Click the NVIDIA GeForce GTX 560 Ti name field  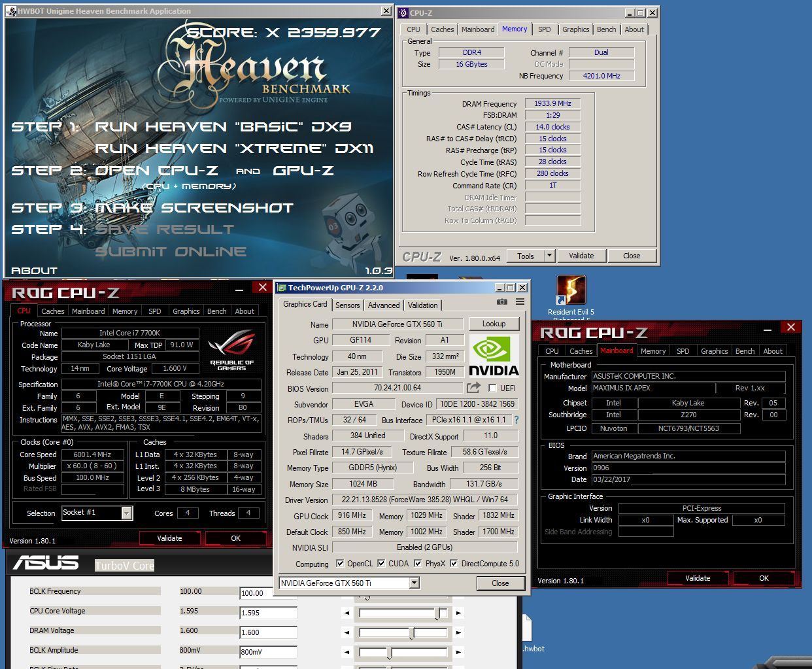tap(398, 324)
